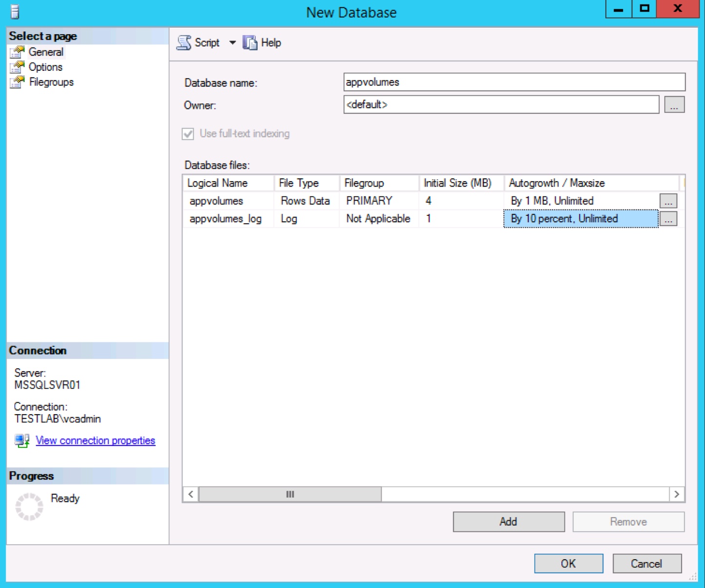Open the View connection properties link
Viewport: 705px width, 588px height.
95,440
